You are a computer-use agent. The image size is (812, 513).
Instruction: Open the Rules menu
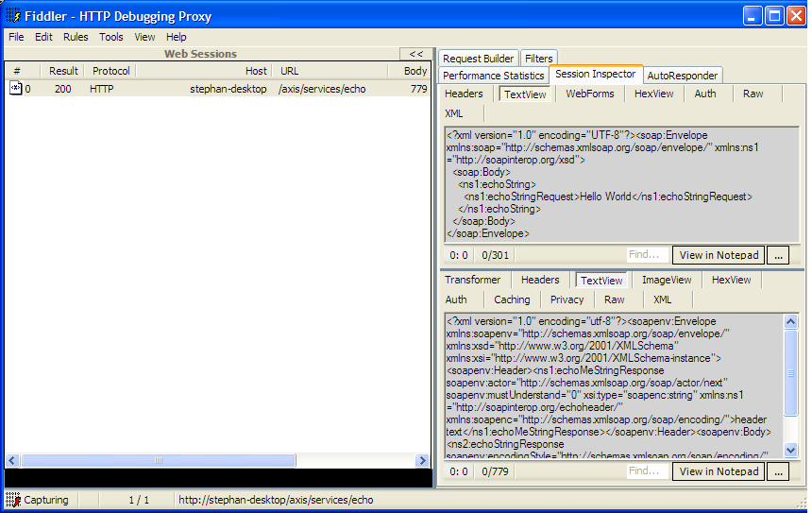[x=76, y=37]
